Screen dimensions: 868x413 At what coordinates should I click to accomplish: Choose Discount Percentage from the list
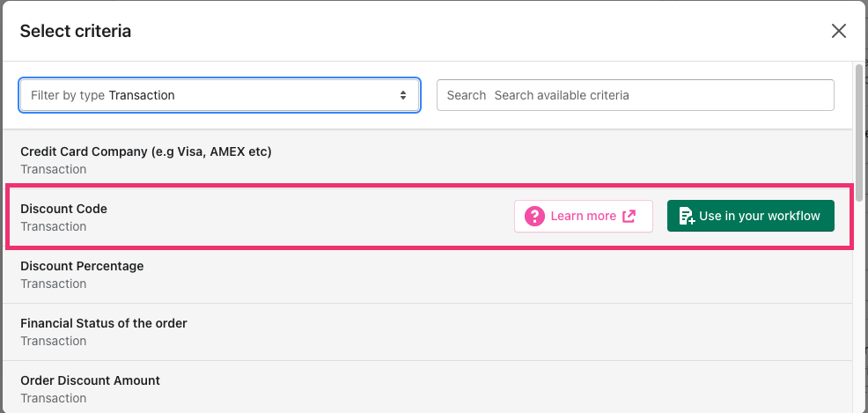(427, 275)
